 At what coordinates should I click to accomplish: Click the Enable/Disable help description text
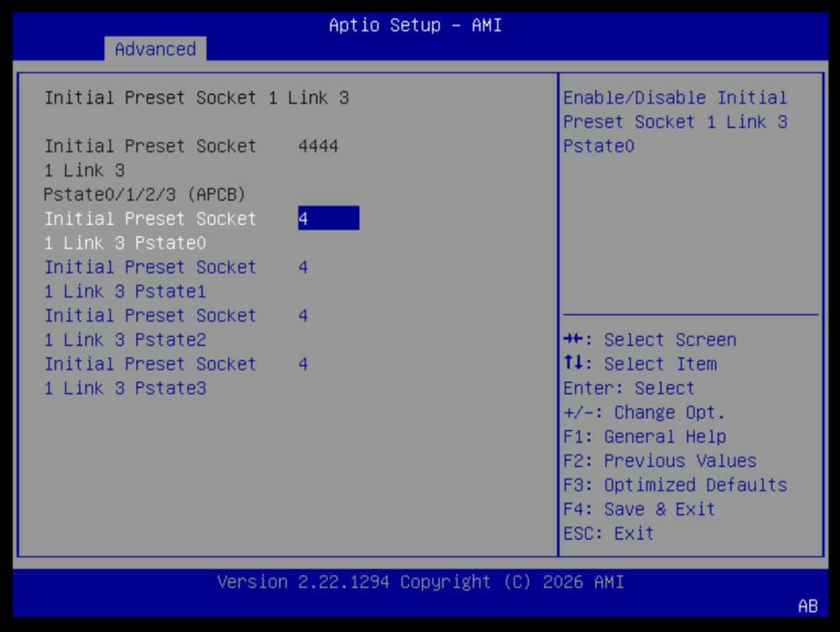[x=675, y=122]
